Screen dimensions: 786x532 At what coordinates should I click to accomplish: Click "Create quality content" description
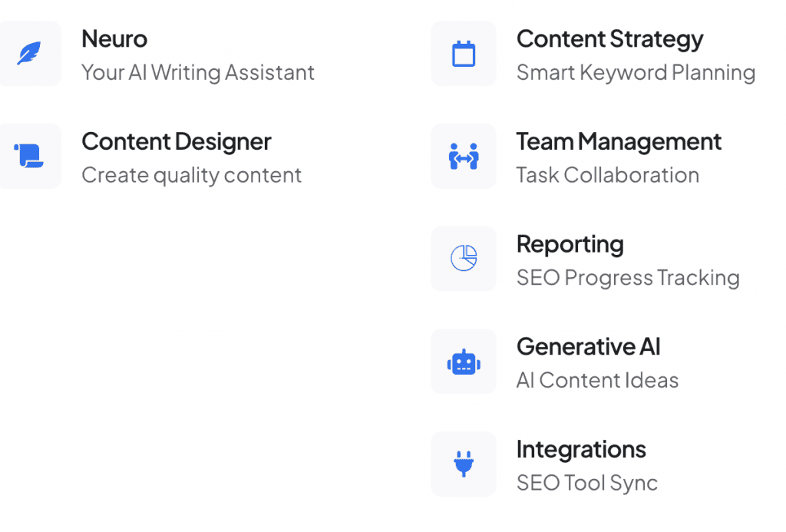coord(191,175)
